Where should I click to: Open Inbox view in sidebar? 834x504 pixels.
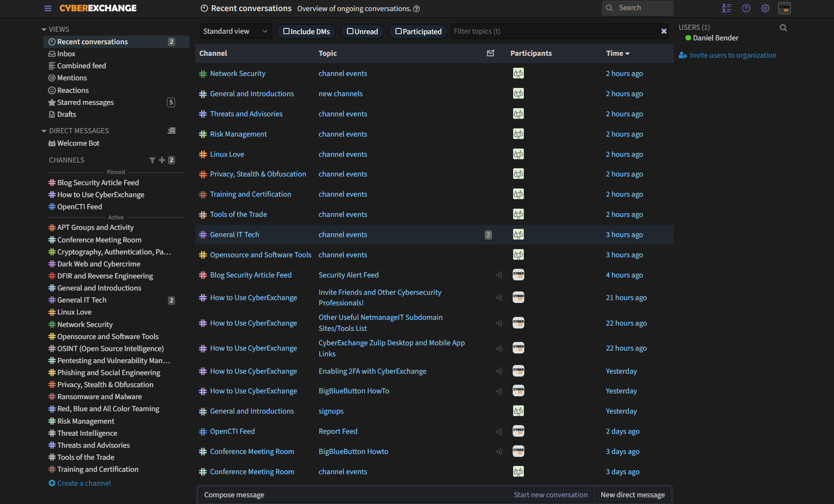pyautogui.click(x=66, y=54)
